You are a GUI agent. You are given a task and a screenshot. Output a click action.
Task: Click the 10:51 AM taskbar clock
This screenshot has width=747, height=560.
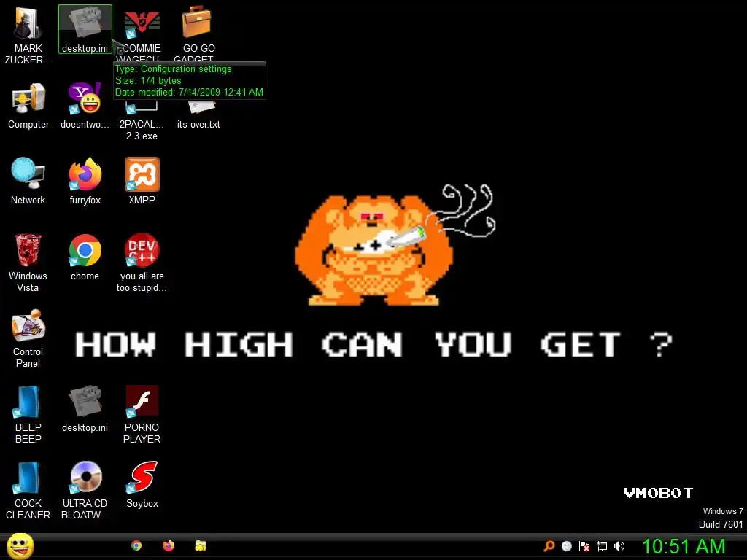click(x=684, y=546)
